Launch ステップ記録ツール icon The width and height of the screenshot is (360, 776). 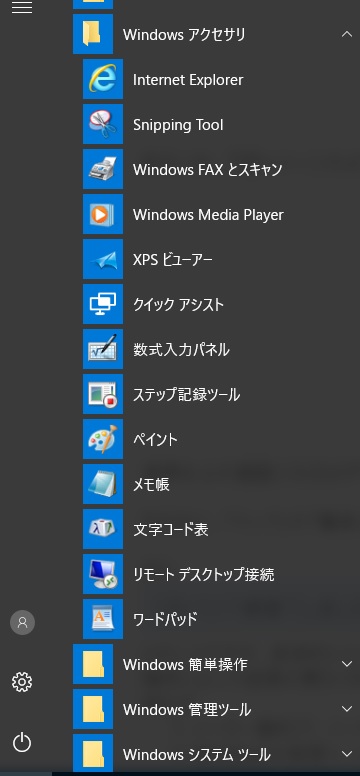[103, 394]
